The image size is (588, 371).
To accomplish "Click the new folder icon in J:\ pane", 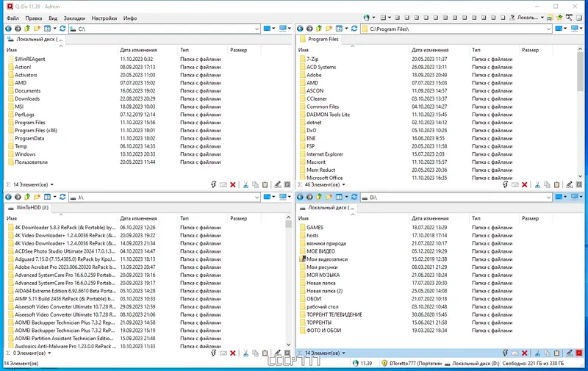I will coord(37,197).
